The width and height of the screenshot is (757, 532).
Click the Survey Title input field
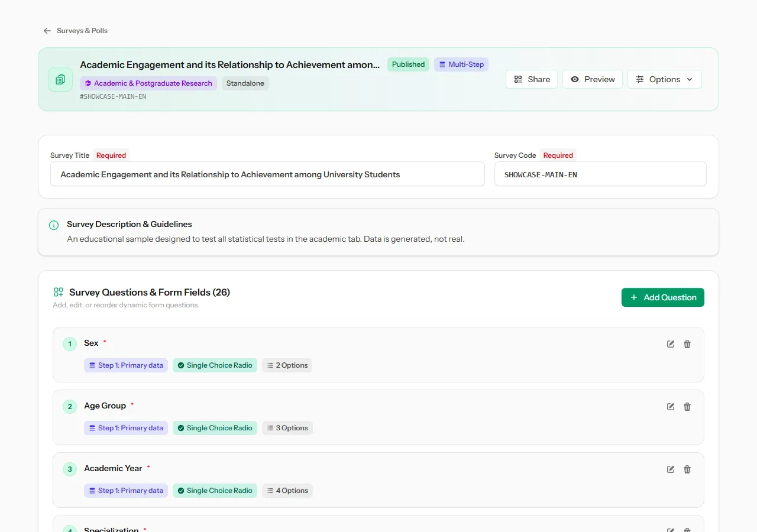[x=267, y=174]
